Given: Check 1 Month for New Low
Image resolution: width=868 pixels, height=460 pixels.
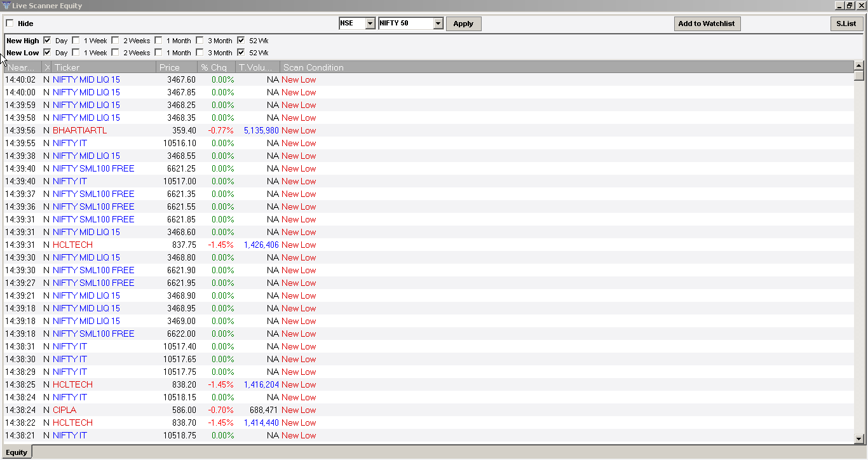Looking at the screenshot, I should click(x=158, y=53).
